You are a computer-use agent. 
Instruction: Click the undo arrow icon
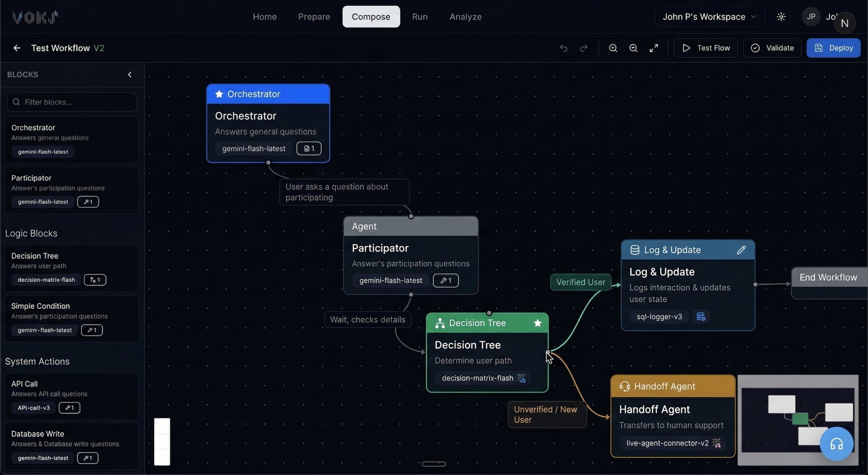coord(564,48)
